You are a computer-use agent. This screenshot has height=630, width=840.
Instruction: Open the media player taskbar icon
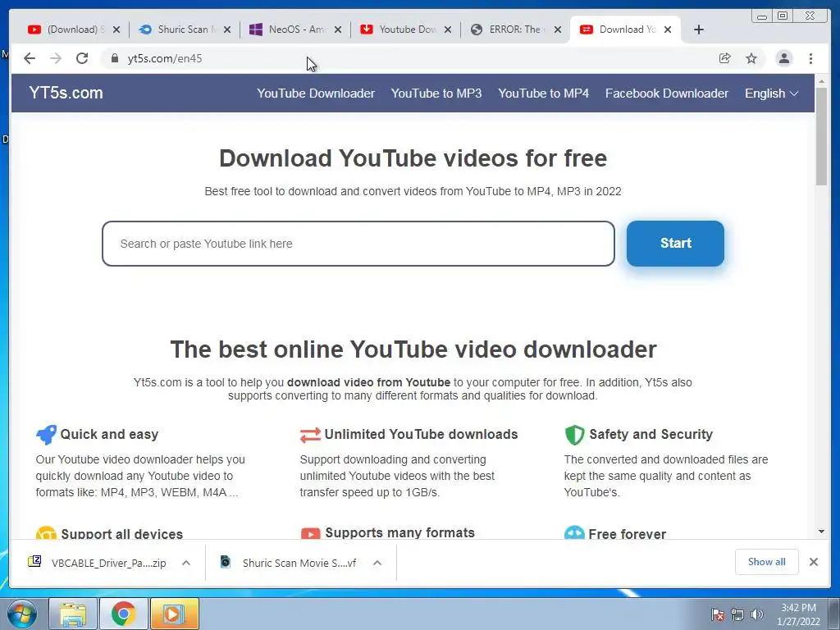[174, 614]
